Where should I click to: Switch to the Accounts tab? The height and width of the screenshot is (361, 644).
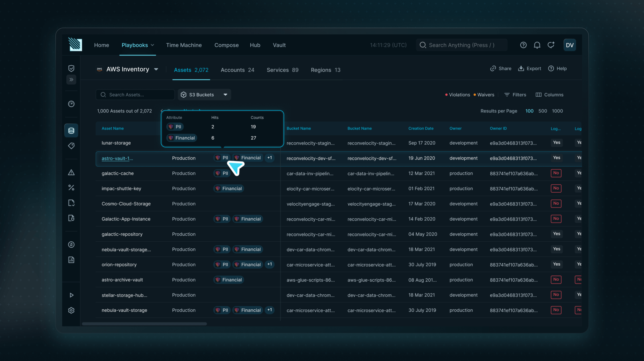(x=237, y=70)
